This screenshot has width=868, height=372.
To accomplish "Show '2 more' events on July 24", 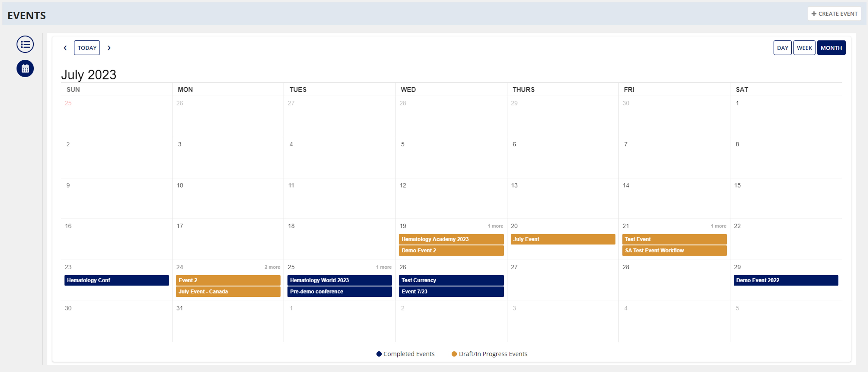I will click(272, 267).
